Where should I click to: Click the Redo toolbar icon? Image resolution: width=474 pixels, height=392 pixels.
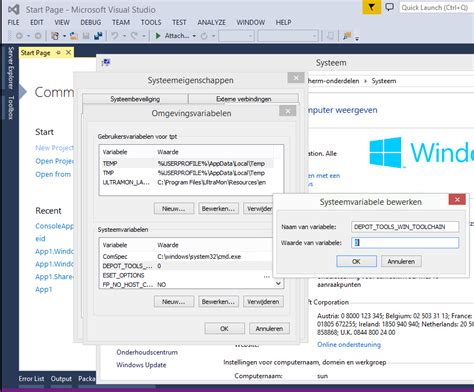[x=134, y=36]
